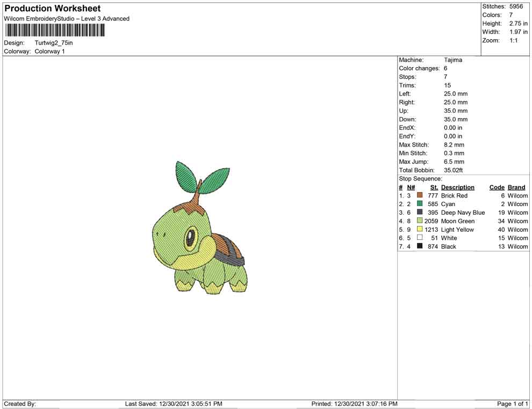The width and height of the screenshot is (532, 409).
Task: Select the Light Yellow color swatch
Action: [420, 229]
